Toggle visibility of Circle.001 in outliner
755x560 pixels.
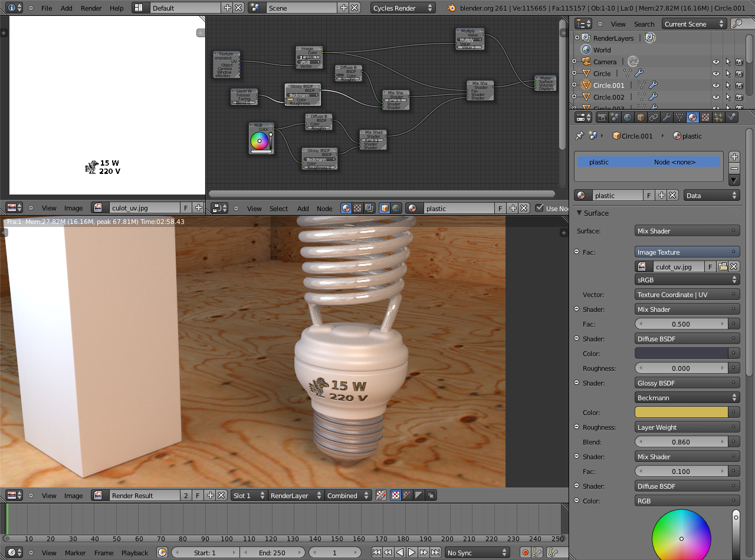(x=715, y=85)
